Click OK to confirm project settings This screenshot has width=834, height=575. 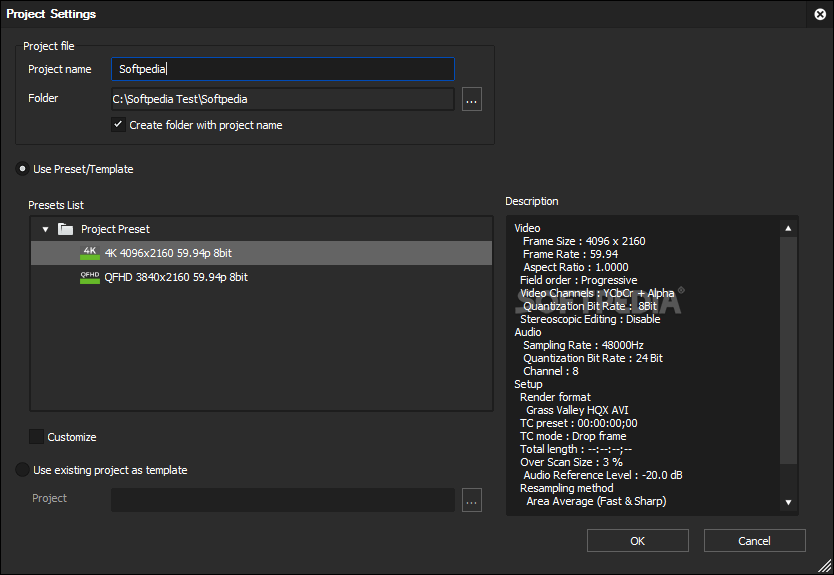pos(638,541)
